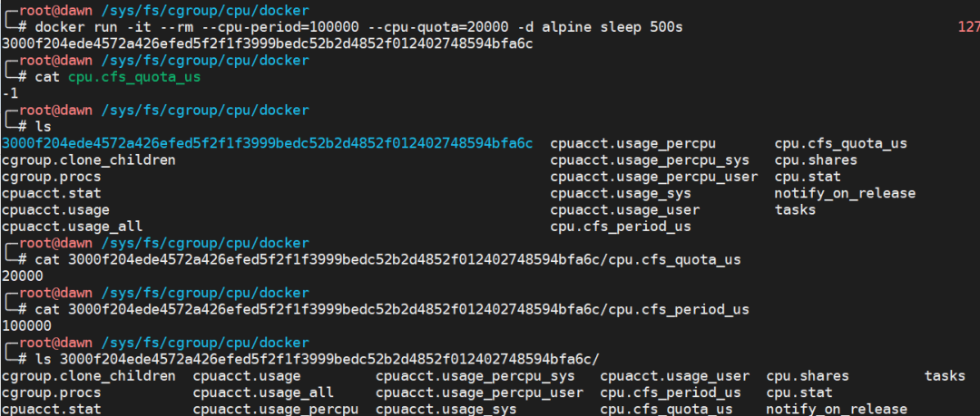Screen dimensions: 980x416
Task: Select cpu.shares in the first ls listing
Action: coord(816,160)
